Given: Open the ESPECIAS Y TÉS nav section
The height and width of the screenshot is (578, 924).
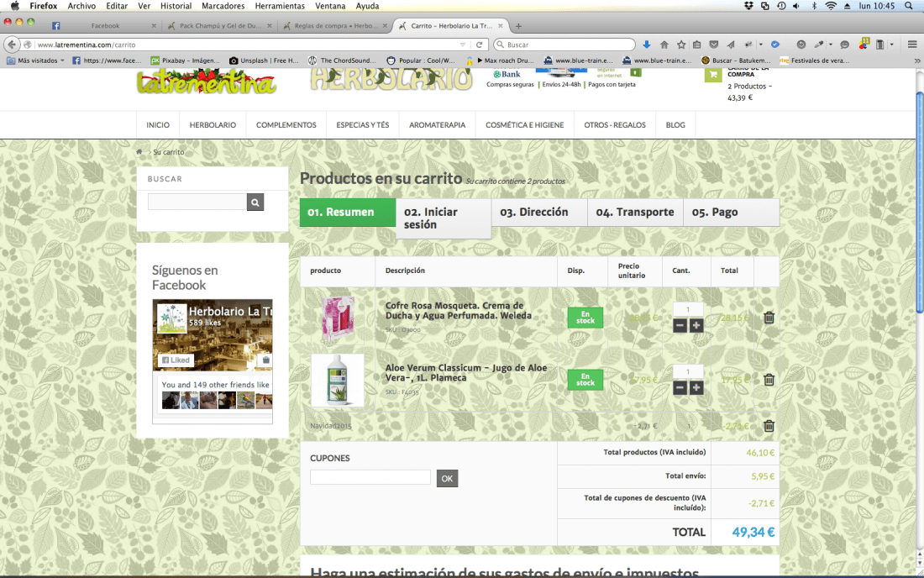Looking at the screenshot, I should [x=362, y=125].
